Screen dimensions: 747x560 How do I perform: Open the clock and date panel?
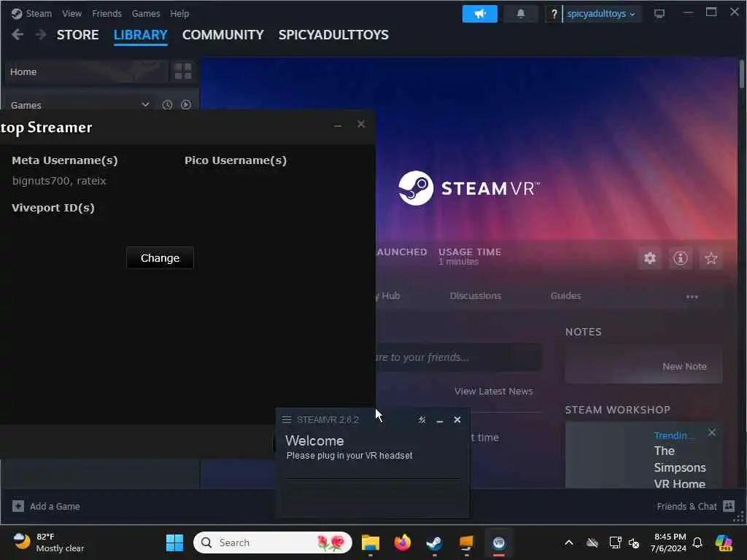[x=669, y=542]
